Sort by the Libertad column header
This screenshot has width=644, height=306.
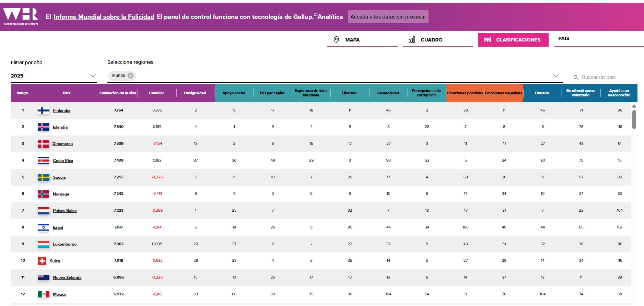pyautogui.click(x=349, y=93)
